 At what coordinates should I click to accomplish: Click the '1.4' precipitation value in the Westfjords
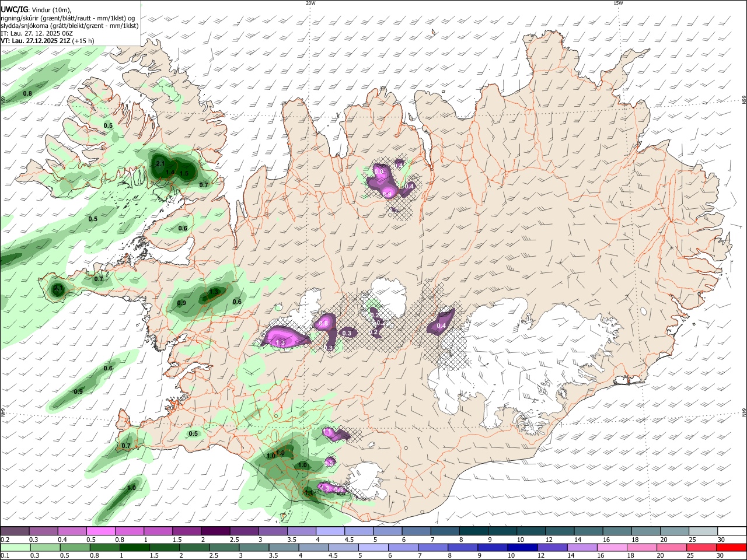[x=170, y=173]
